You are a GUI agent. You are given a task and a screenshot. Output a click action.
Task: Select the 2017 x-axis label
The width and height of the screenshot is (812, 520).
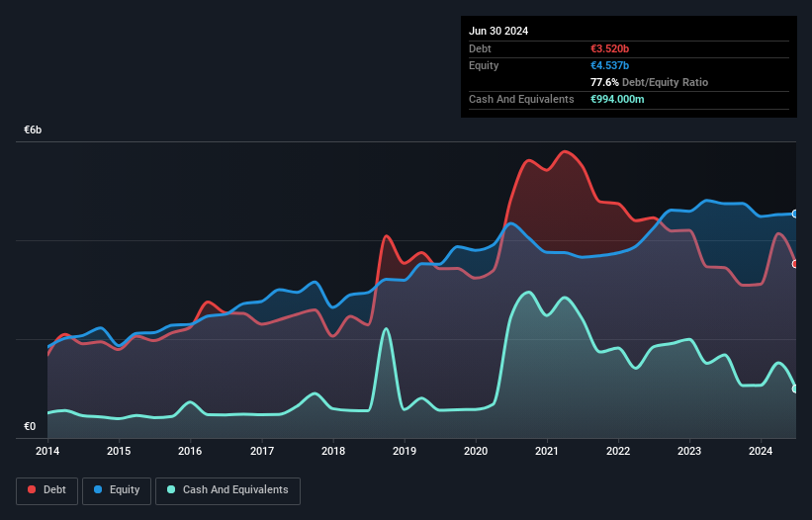(262, 451)
